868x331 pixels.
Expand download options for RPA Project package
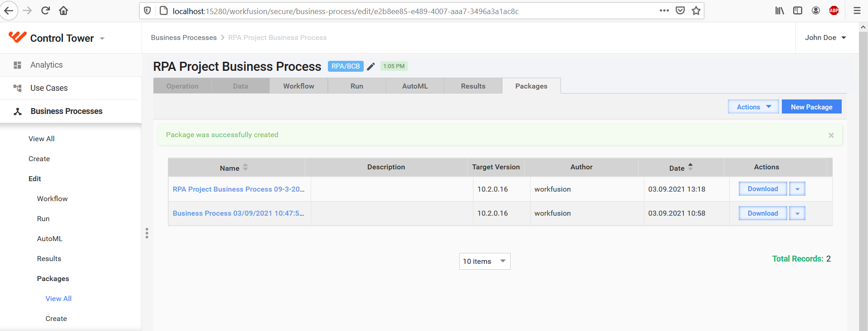pyautogui.click(x=797, y=189)
